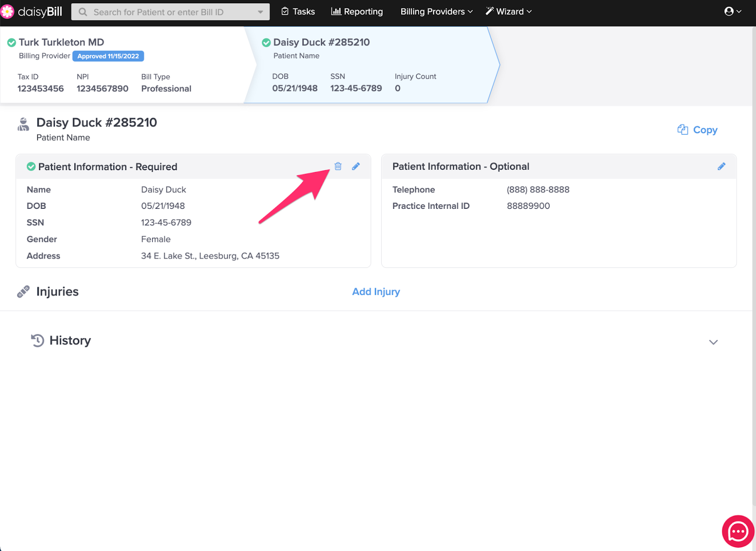
Task: Open the user account menu
Action: click(x=732, y=11)
